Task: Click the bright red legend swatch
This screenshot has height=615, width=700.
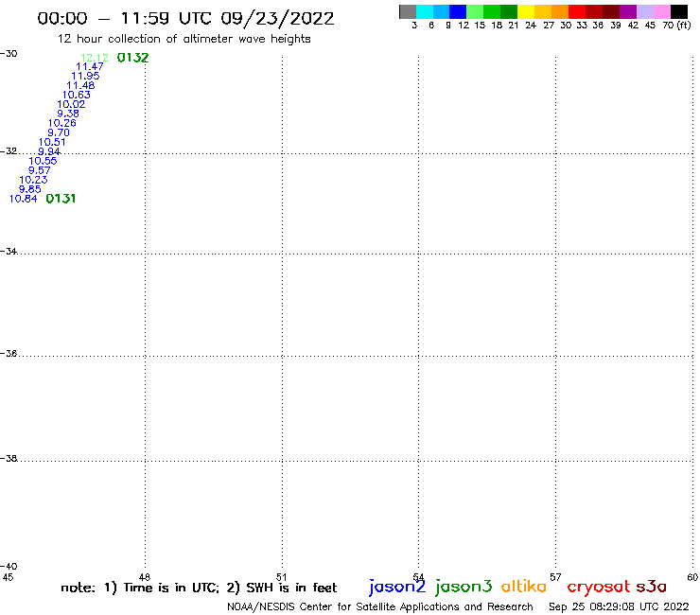Action: click(x=577, y=11)
